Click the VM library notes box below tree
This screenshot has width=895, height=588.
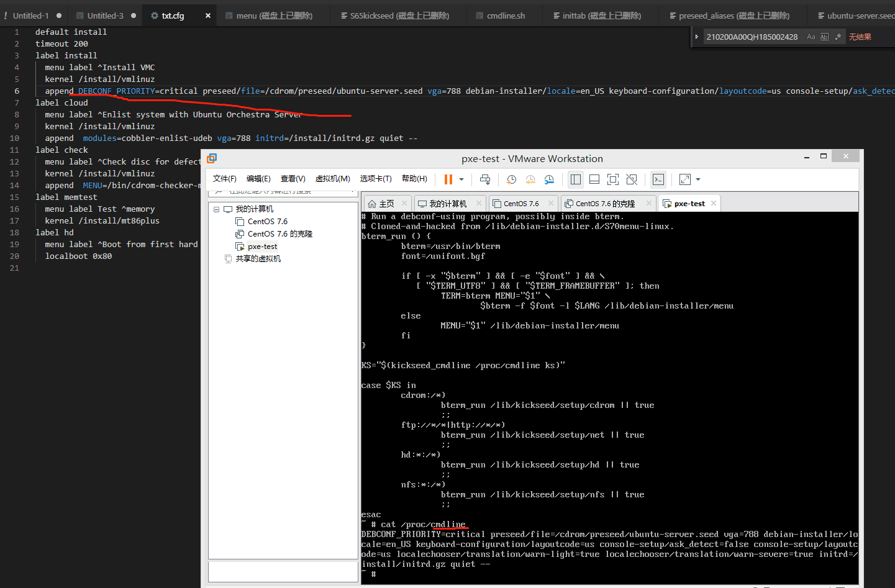point(283,571)
